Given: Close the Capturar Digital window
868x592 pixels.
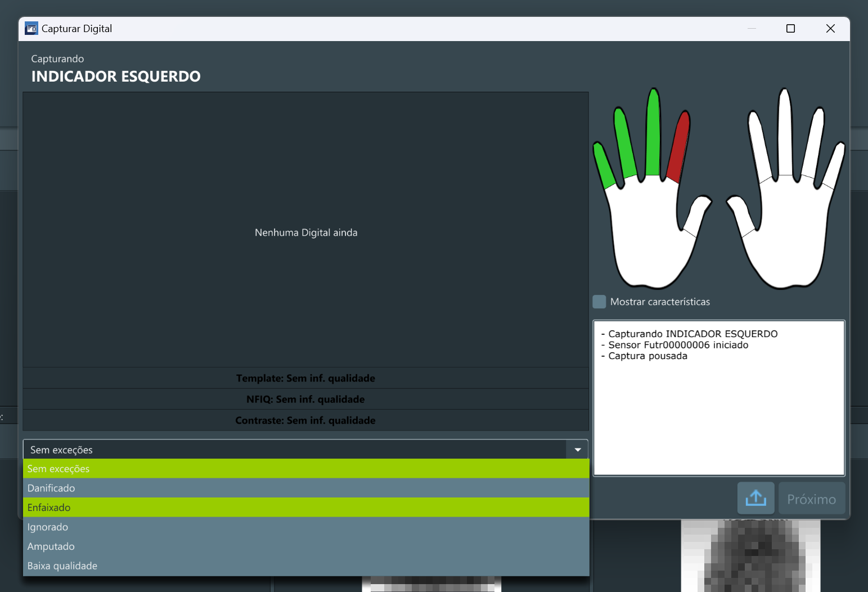Looking at the screenshot, I should (830, 29).
